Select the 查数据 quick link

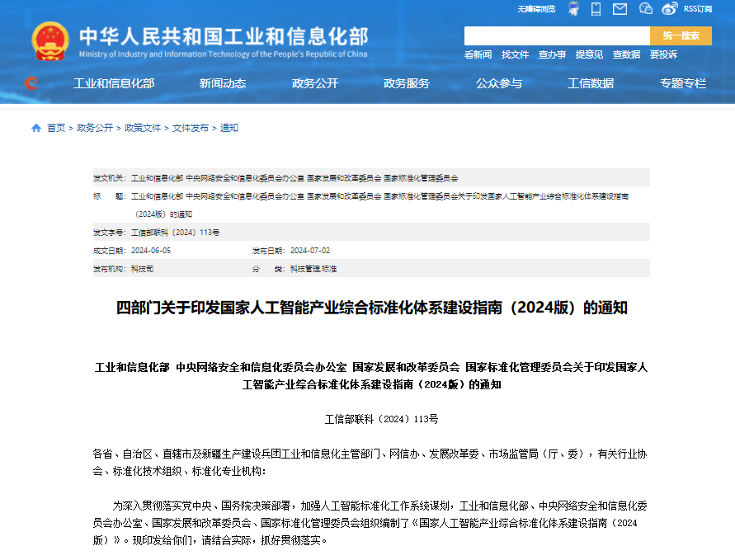pos(626,54)
